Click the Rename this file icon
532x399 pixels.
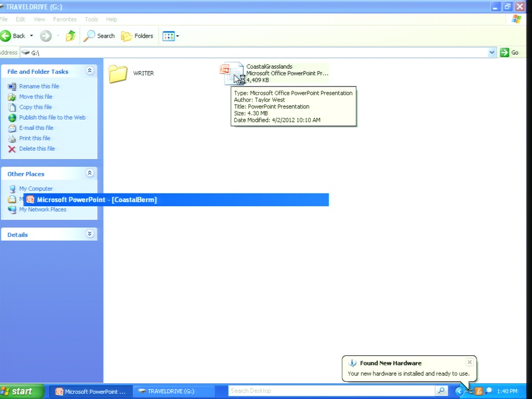[12, 86]
